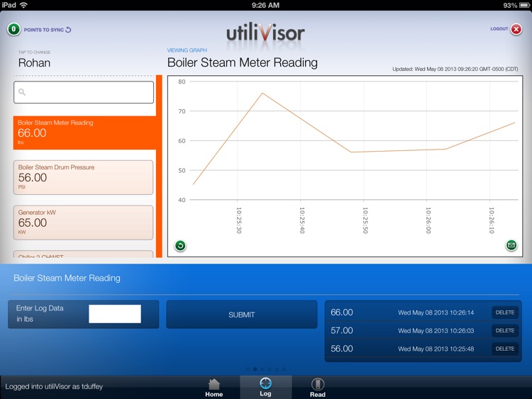This screenshot has height=399, width=532.
Task: Tap the Wi-Fi icon in status bar
Action: tap(23, 5)
